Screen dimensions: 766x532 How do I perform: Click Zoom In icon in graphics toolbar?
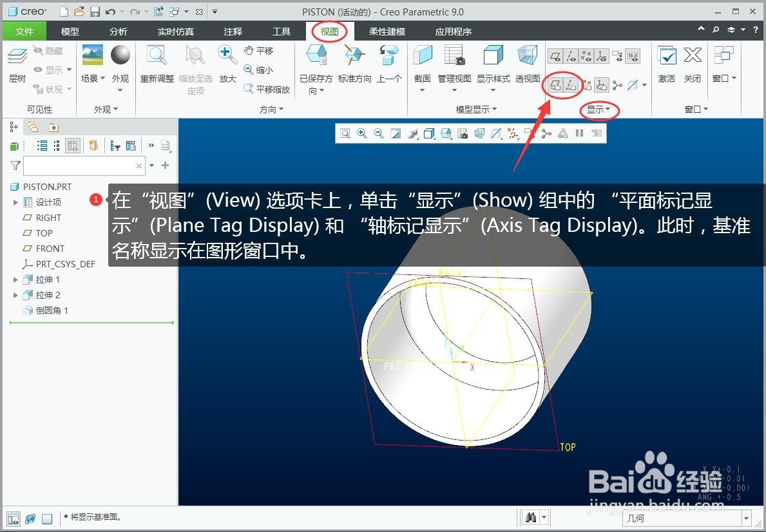362,133
